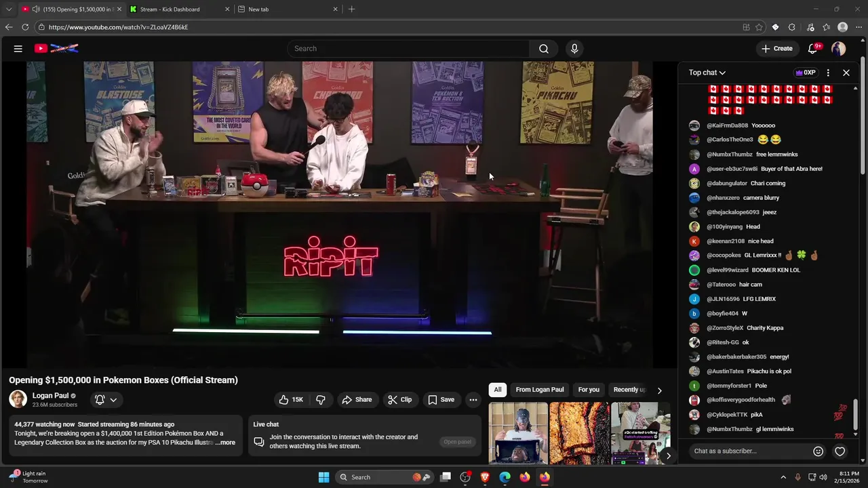
Task: Expand the Top chat mode dropdown
Action: click(707, 73)
